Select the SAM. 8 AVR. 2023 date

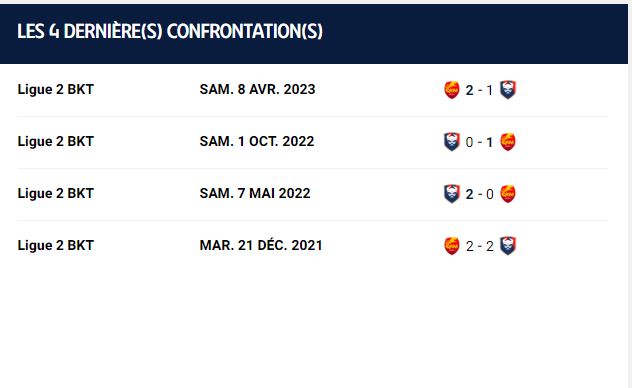coord(257,89)
